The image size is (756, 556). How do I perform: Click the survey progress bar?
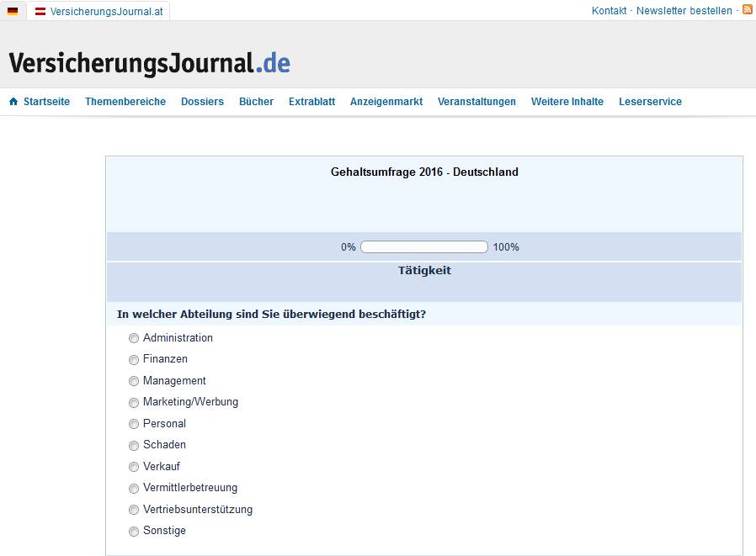coord(424,247)
